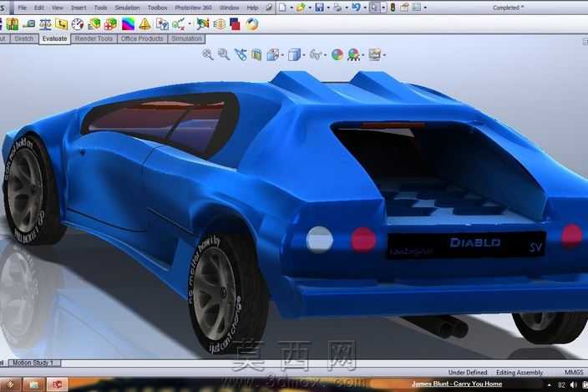Open Section Properties icon
The height and width of the screenshot is (392, 588).
62,24
